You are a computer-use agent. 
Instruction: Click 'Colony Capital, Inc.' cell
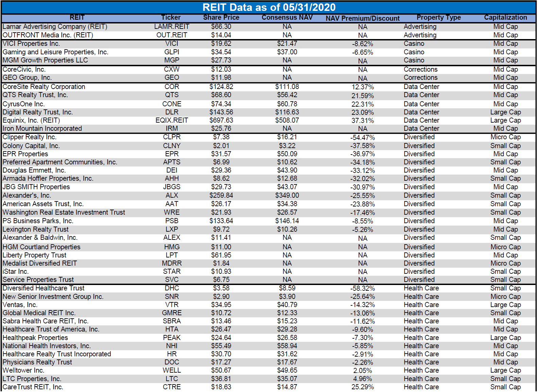click(x=31, y=146)
